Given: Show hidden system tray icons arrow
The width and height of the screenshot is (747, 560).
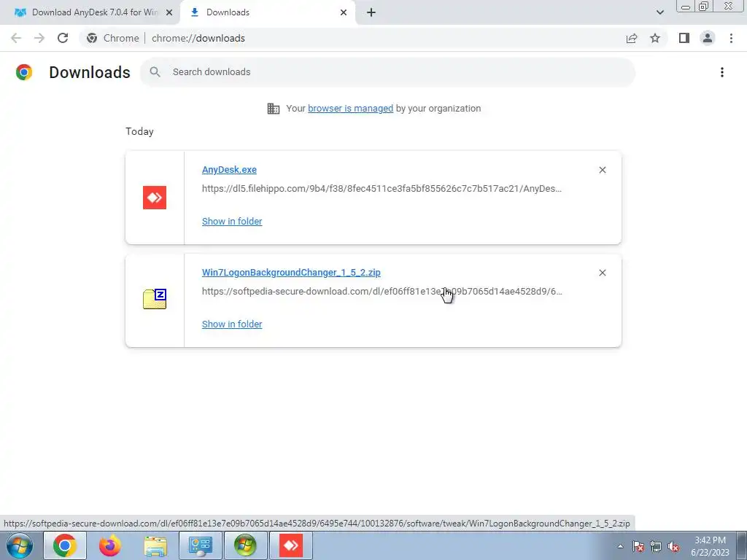Looking at the screenshot, I should (x=620, y=546).
